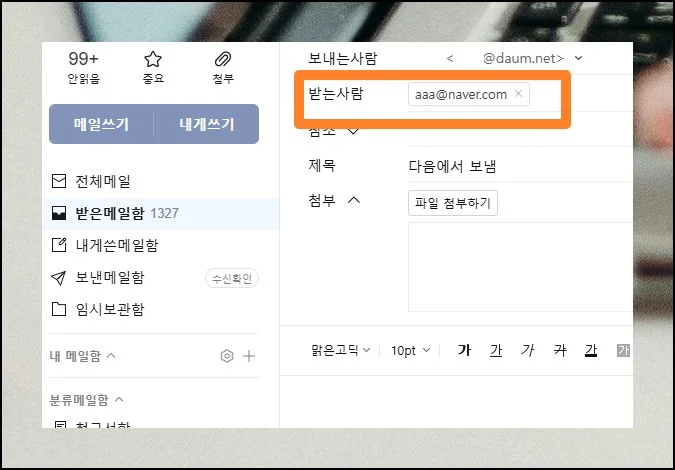Expand sender address dropdown next to @daum.net

[x=578, y=59]
